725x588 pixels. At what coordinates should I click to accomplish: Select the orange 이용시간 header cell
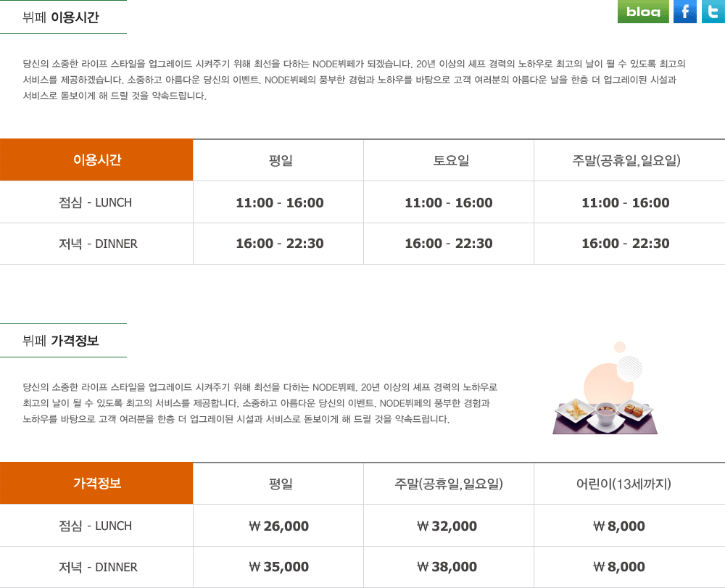tap(96, 160)
